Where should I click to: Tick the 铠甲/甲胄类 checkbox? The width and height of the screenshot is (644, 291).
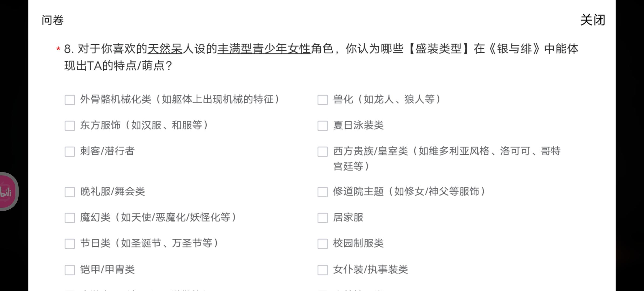coord(70,270)
